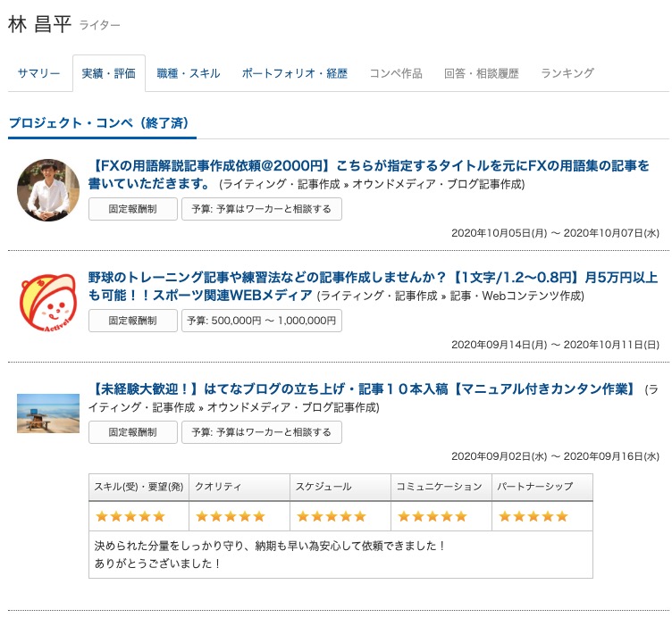672x618 pixels.
Task: Click the 林 昌平 profile name heading
Action: (x=39, y=24)
